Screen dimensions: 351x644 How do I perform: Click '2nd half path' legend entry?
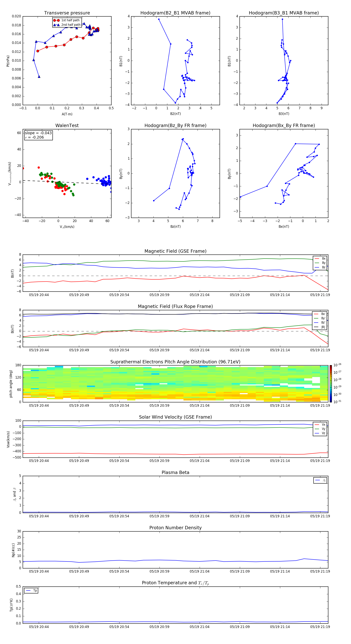pos(67,25)
